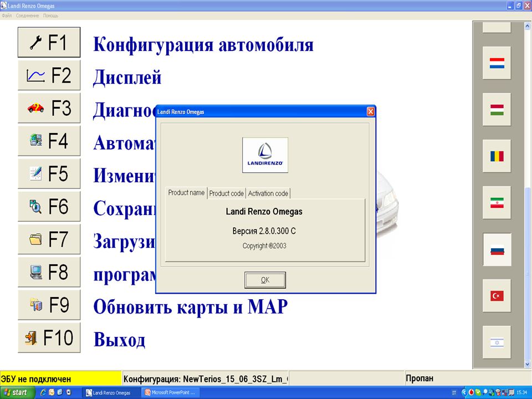Image resolution: width=532 pixels, height=399 pixels.
Task: Open the Соединение menu
Action: [x=27, y=16]
